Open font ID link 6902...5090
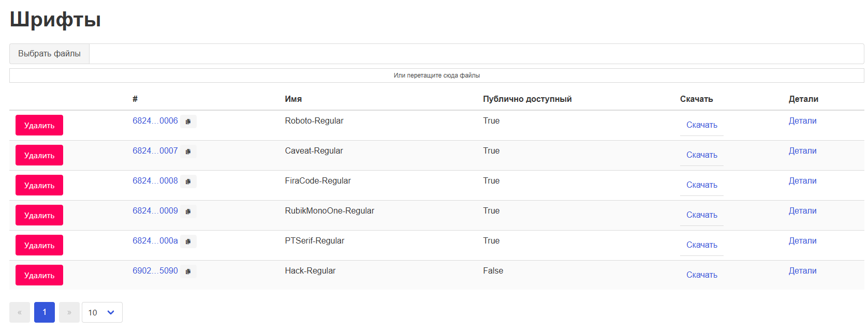The width and height of the screenshot is (868, 333). coord(155,271)
